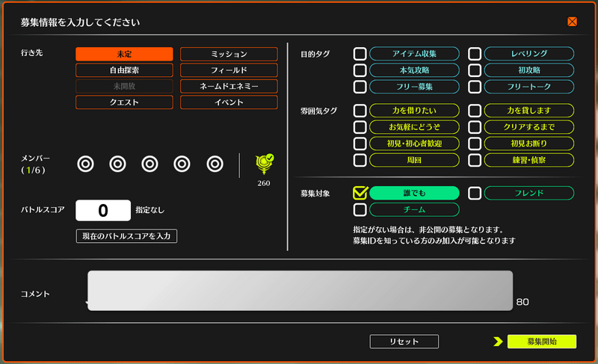598x364 pixels.
Task: Check the box beside お気軽にどうぞ
Action: (x=360, y=127)
